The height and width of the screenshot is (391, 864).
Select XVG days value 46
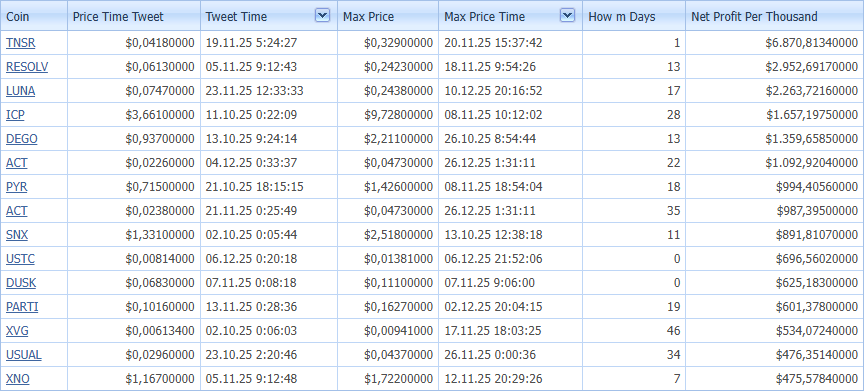pos(673,330)
